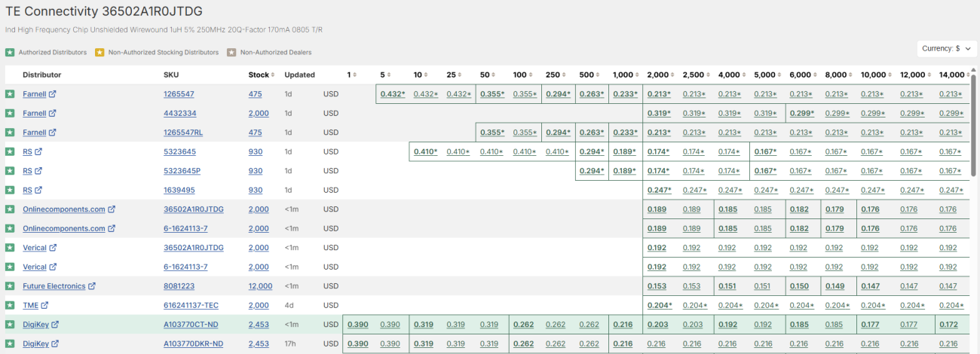
Task: Sort by quantity 6,000 price column arrows
Action: coord(816,75)
